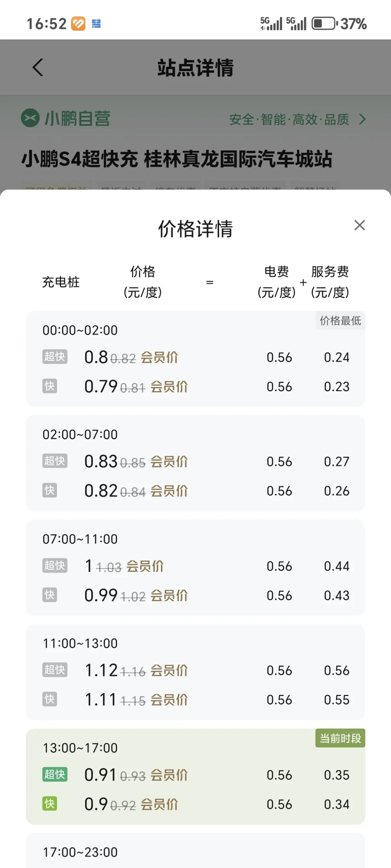Close the 价格详情 price details sheet

[359, 225]
